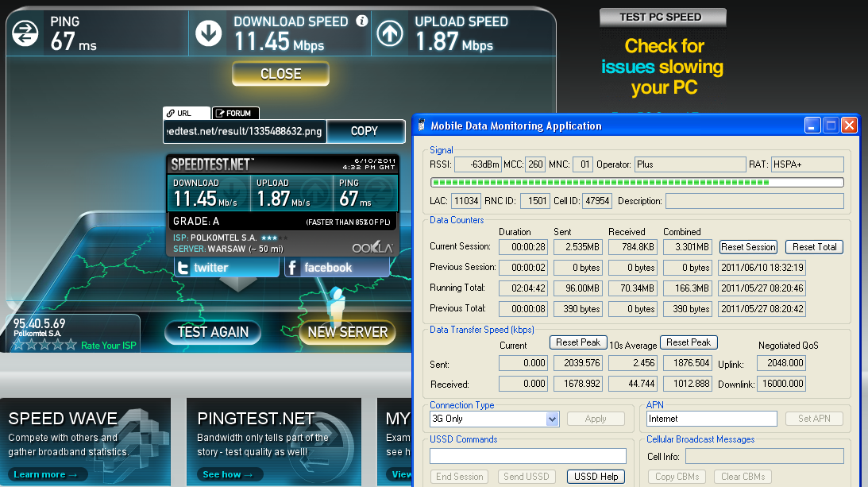Click the Current Session duration 00:00:28
The width and height of the screenshot is (868, 487).
523,247
